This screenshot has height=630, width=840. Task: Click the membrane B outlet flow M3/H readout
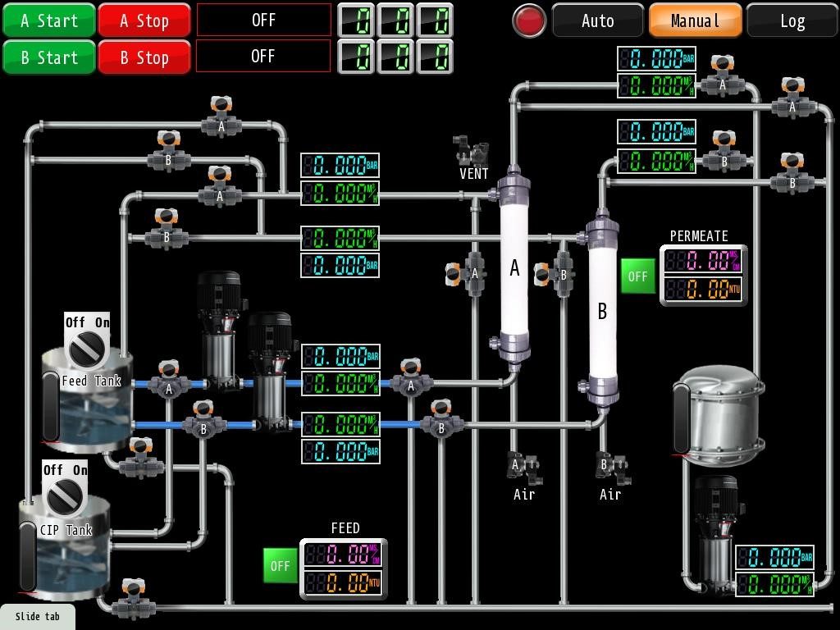pos(656,161)
